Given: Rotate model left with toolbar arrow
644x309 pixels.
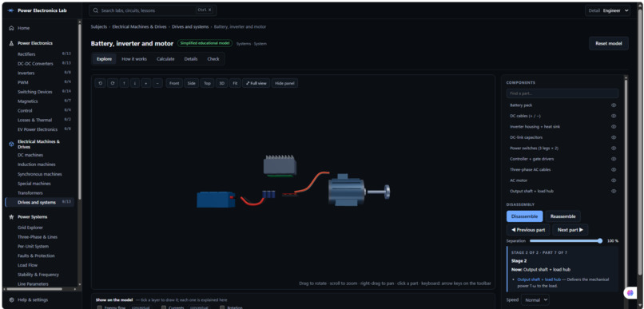Looking at the screenshot, I should 100,83.
